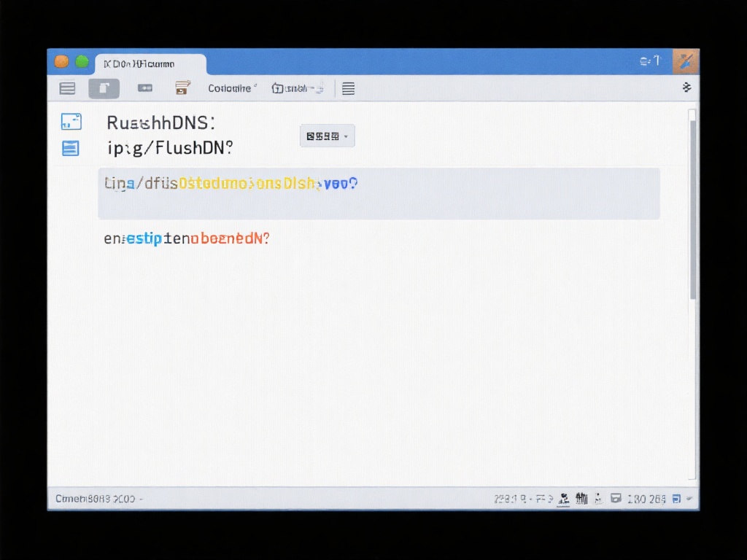Click the blue square icon at the status bar's right end
The image size is (747, 560).
[x=677, y=498]
